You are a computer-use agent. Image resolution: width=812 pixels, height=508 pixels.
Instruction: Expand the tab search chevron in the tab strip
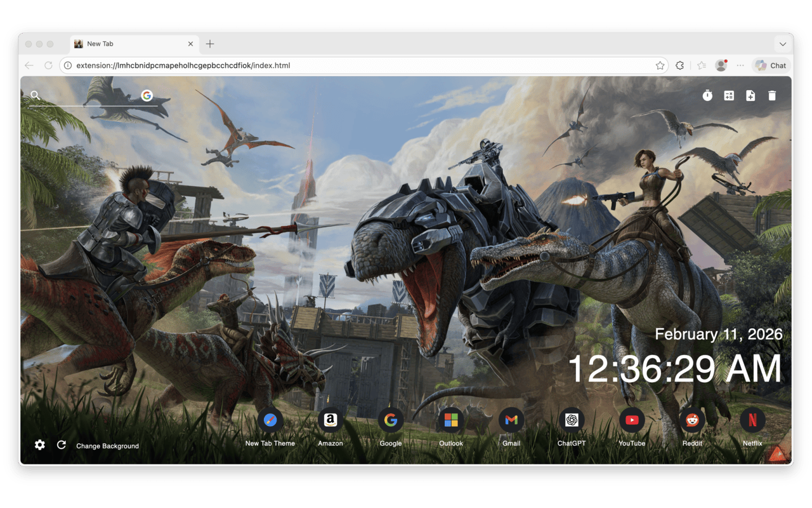[x=783, y=44]
